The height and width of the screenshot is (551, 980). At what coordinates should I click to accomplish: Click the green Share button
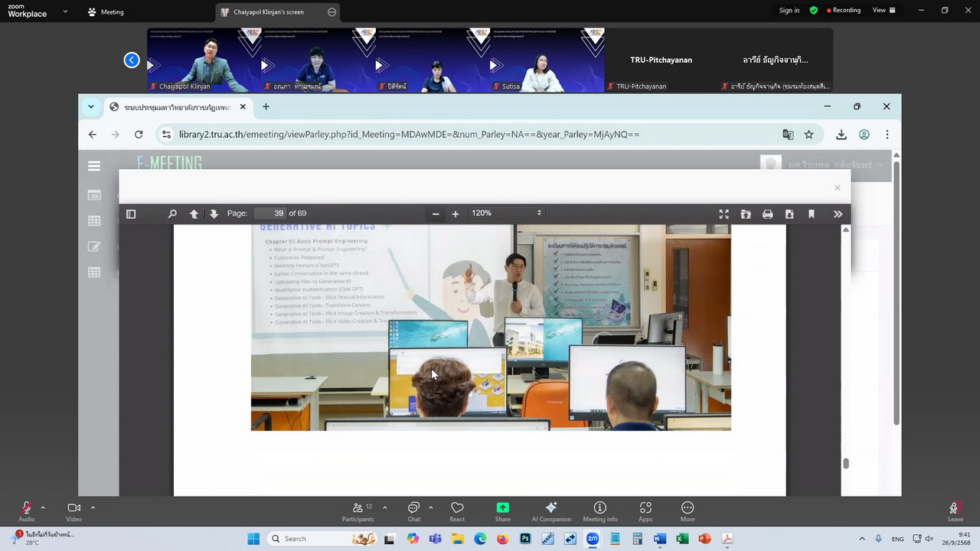point(502,511)
